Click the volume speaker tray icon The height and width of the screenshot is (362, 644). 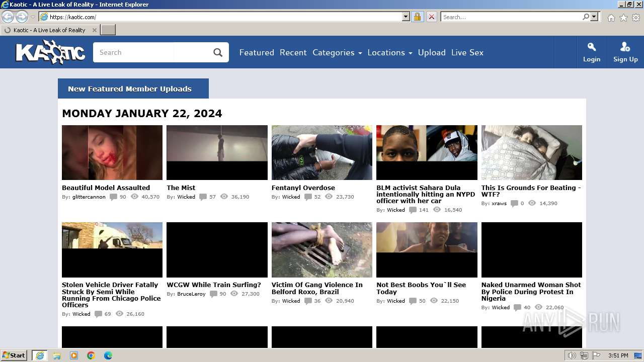(572, 355)
